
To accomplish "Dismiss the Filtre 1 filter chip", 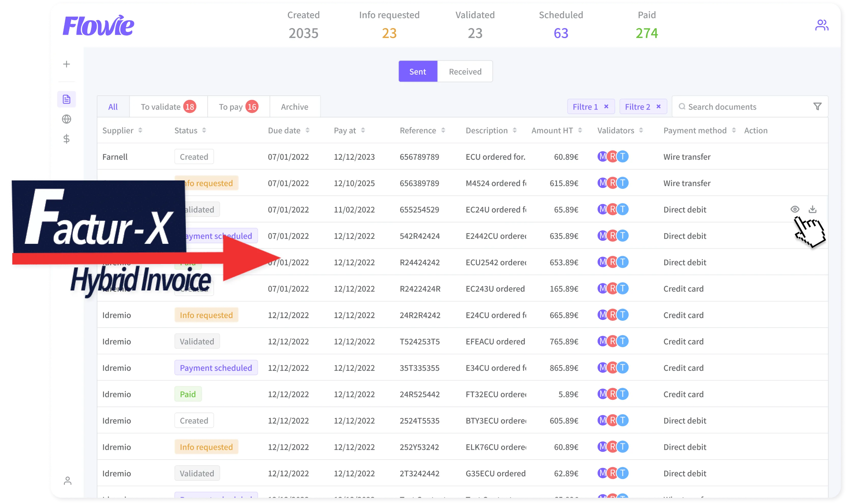I will pyautogui.click(x=606, y=106).
